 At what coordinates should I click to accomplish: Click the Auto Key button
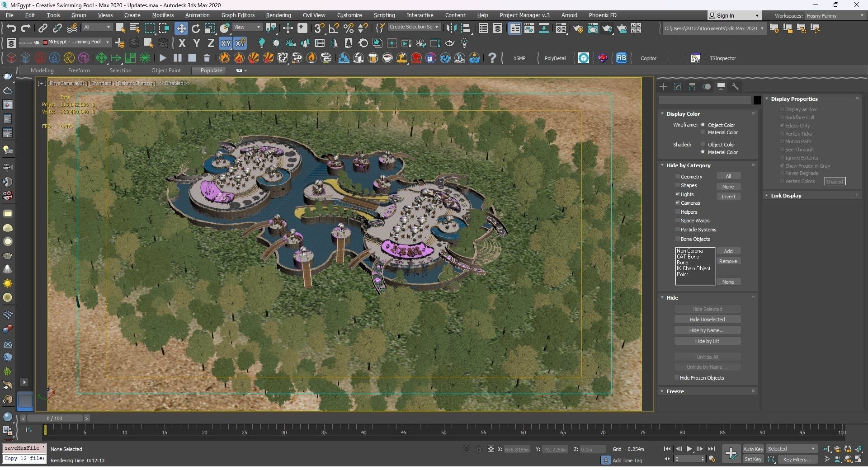(753, 449)
